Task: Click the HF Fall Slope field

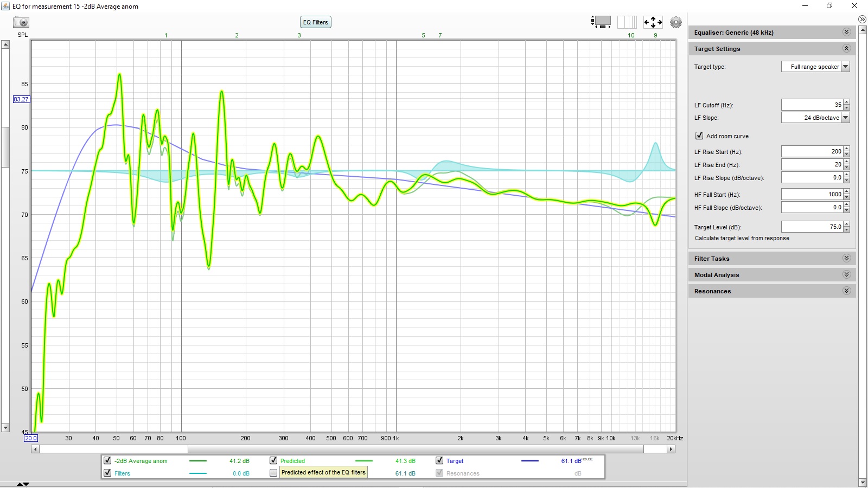Action: tap(812, 207)
